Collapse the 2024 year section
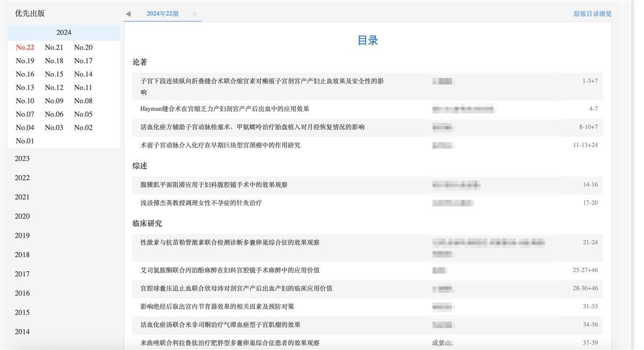 pyautogui.click(x=63, y=33)
